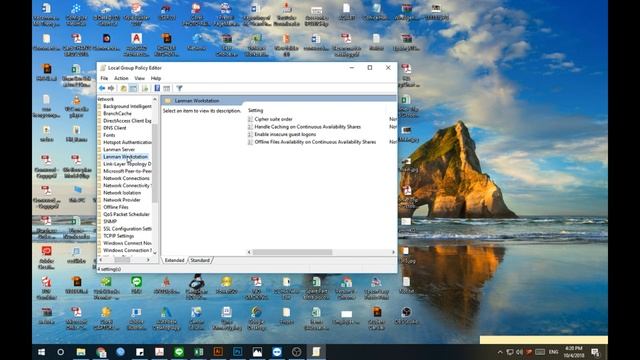Select QoS Packet Scheduler in tree
This screenshot has width=640, height=360.
(126, 214)
